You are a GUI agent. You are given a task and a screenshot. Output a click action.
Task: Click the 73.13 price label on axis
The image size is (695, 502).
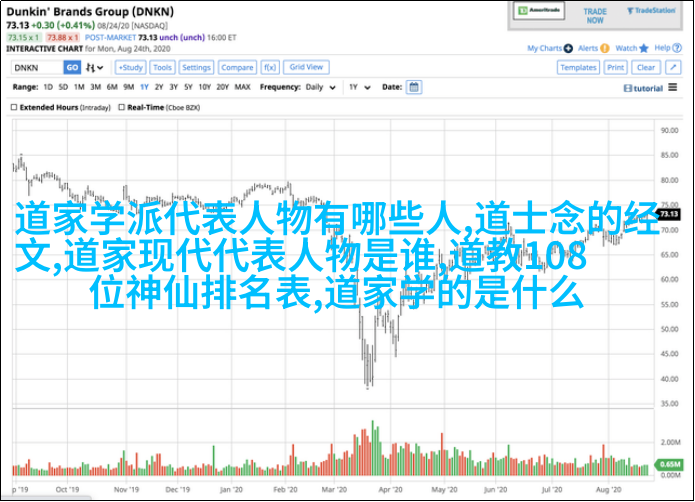(668, 214)
